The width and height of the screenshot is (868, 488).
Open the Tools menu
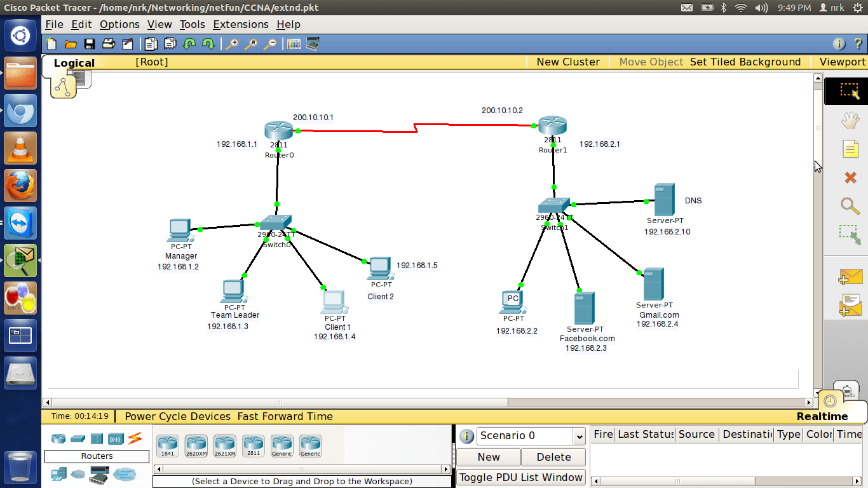coord(192,24)
